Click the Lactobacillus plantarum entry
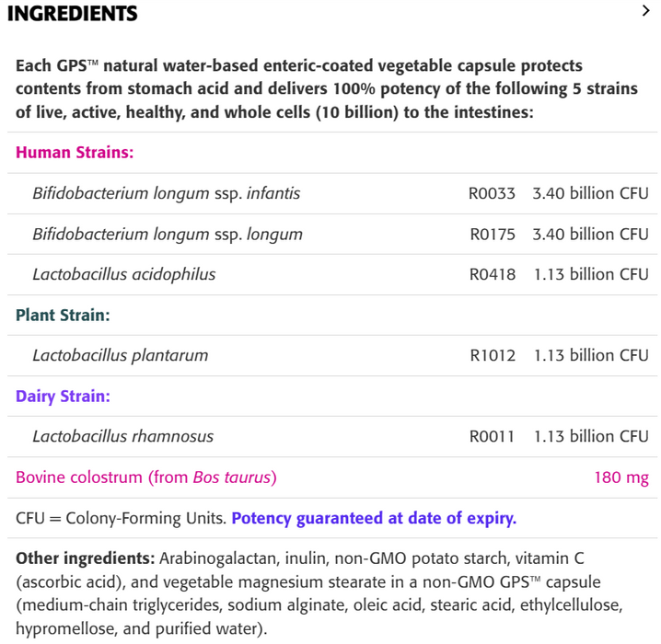 (x=121, y=355)
